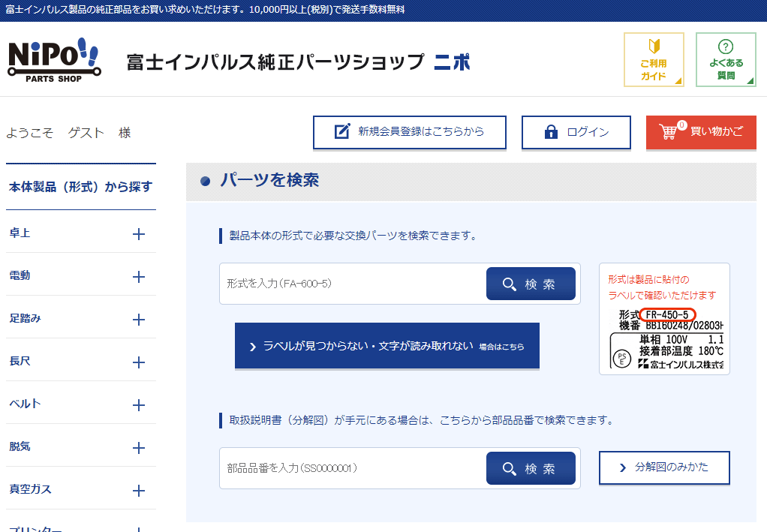Screen dimensions: 767x532
Task: Select ベルト in the sidebar
Action: 26,404
